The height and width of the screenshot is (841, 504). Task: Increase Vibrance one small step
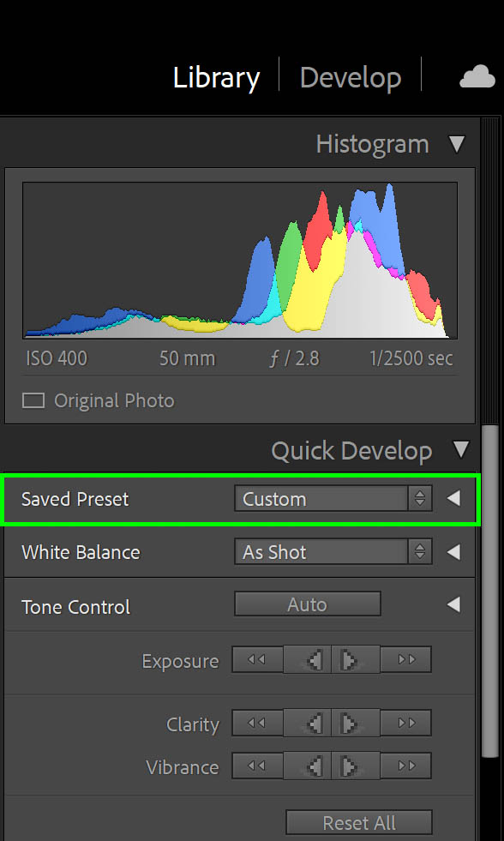click(356, 766)
